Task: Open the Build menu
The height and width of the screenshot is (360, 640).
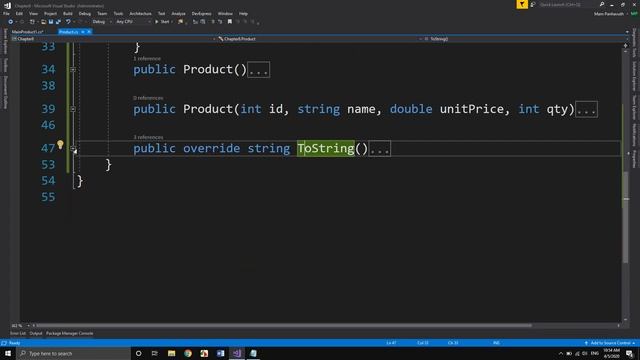Action: click(x=68, y=14)
